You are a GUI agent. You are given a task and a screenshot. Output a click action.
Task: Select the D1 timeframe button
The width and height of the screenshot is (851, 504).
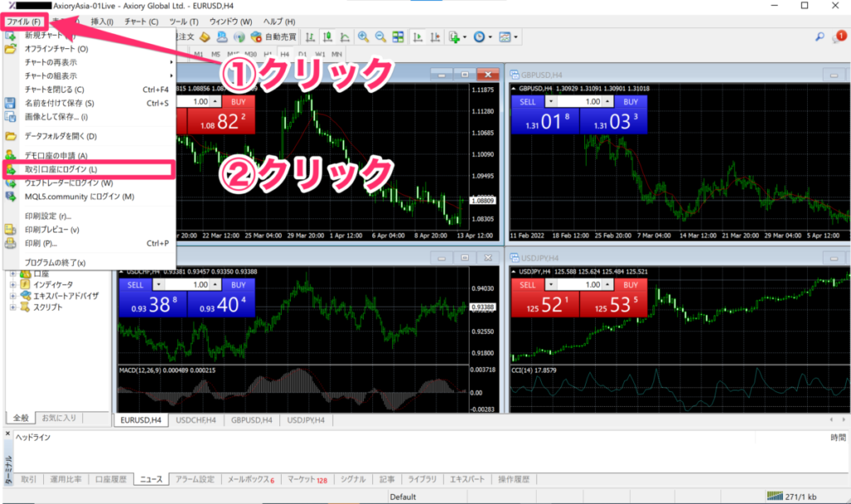point(303,54)
